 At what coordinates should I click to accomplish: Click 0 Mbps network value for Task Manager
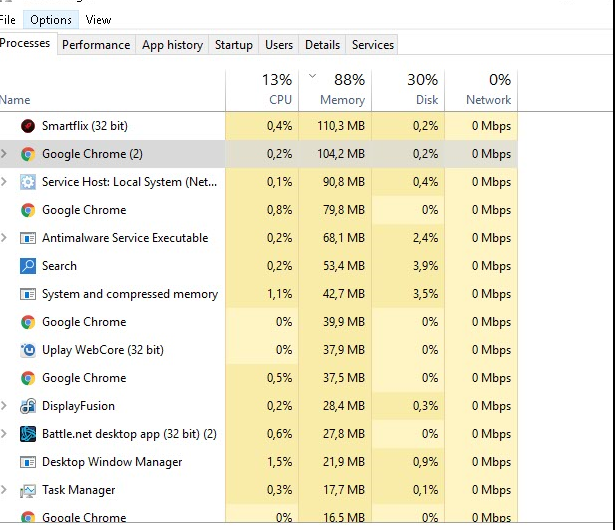(x=491, y=490)
